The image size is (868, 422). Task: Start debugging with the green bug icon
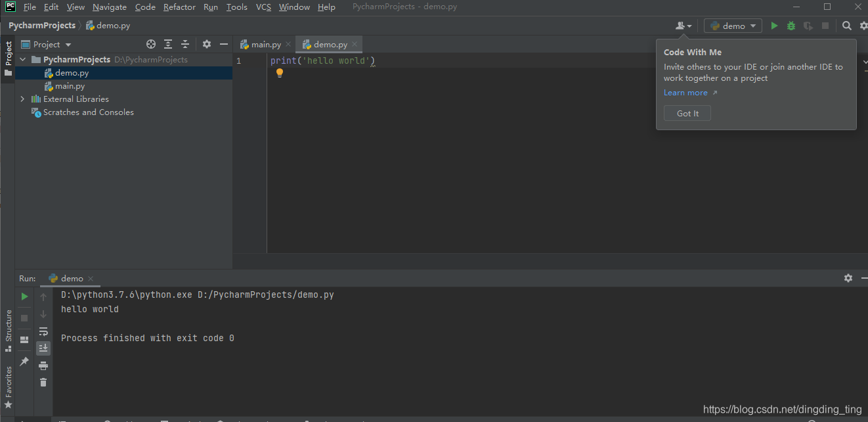791,26
